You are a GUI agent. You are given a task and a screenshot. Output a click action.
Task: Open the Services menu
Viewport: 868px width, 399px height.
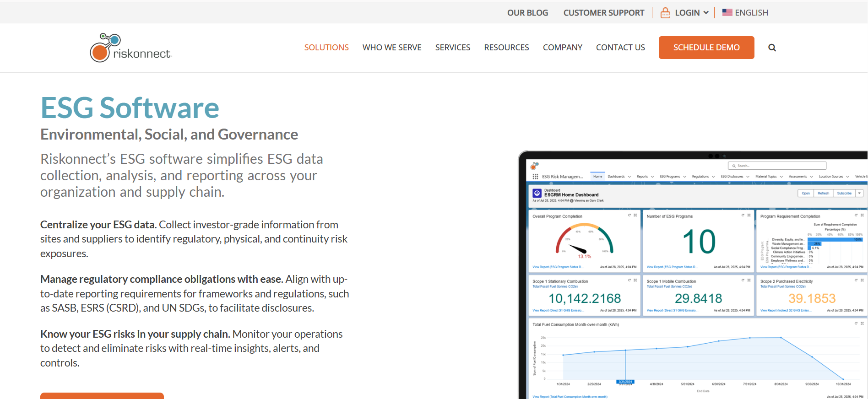(453, 48)
